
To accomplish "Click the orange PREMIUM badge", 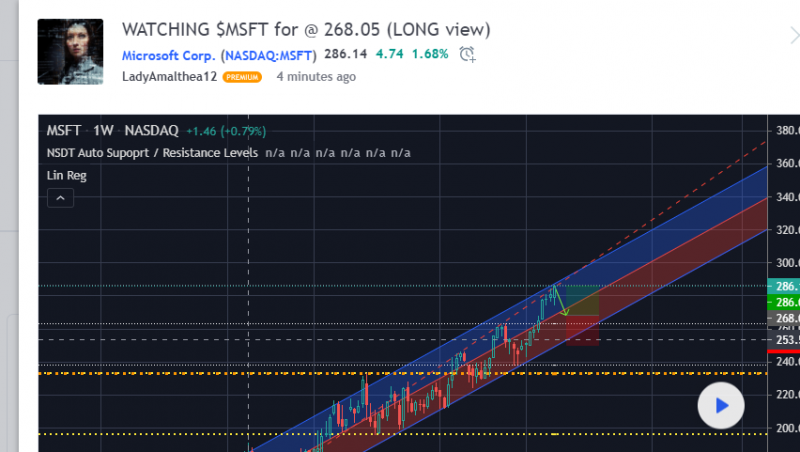I will click(242, 77).
